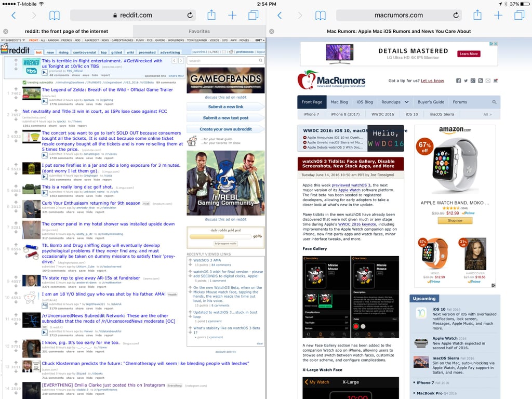The image size is (532, 399).
Task: Click the MacRumors email envelope icon
Action: coord(488,81)
